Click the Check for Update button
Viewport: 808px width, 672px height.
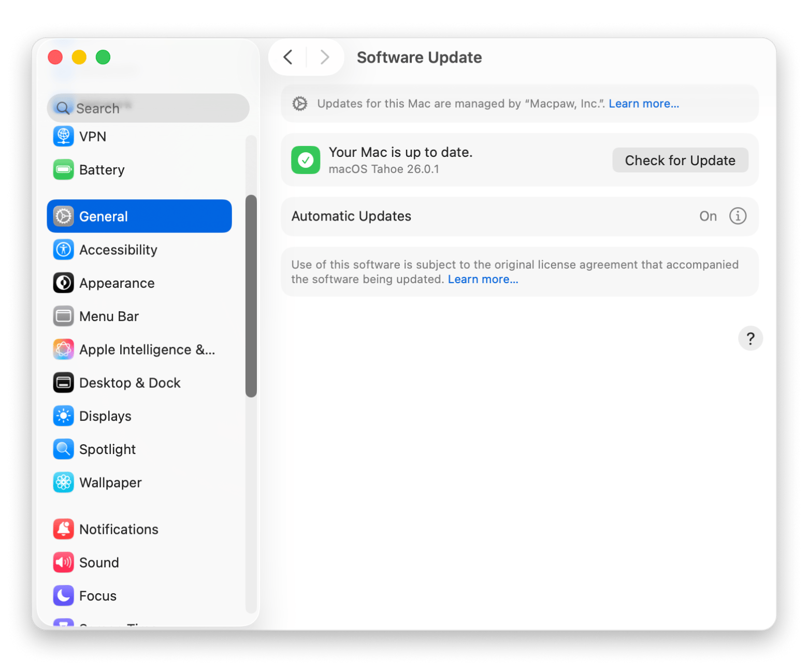[680, 160]
